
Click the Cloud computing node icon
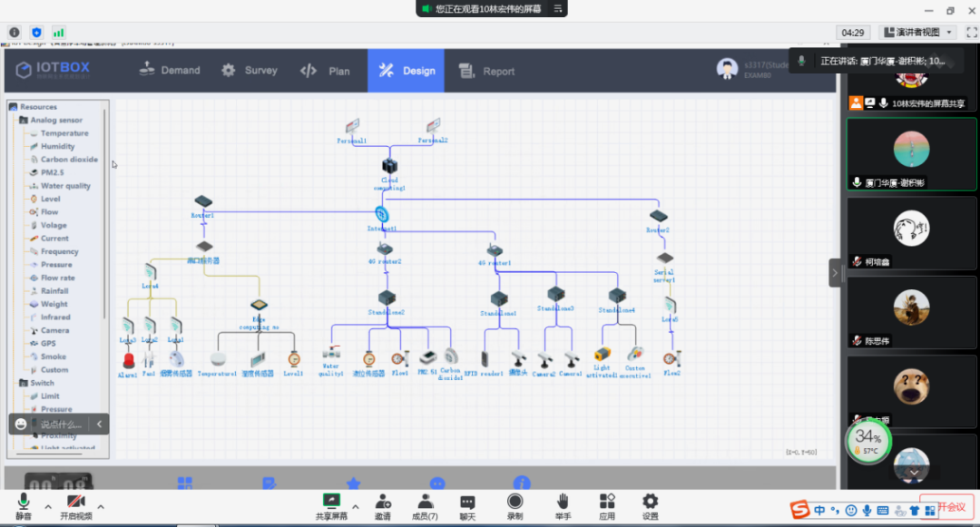(389, 166)
